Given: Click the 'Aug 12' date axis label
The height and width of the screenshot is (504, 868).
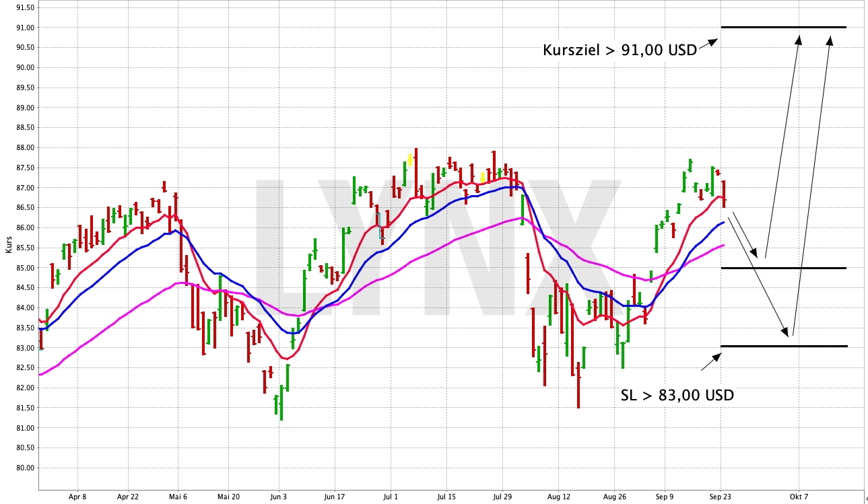Looking at the screenshot, I should pyautogui.click(x=559, y=497).
